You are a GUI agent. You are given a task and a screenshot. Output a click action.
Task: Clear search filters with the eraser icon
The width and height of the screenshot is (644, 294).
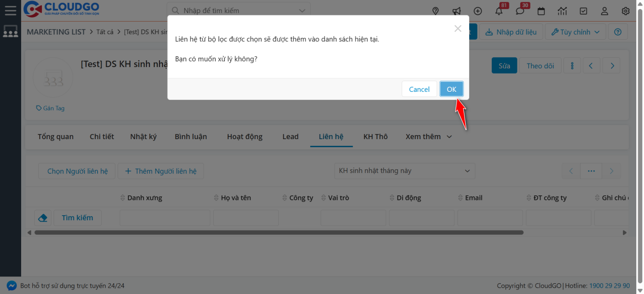(x=43, y=217)
